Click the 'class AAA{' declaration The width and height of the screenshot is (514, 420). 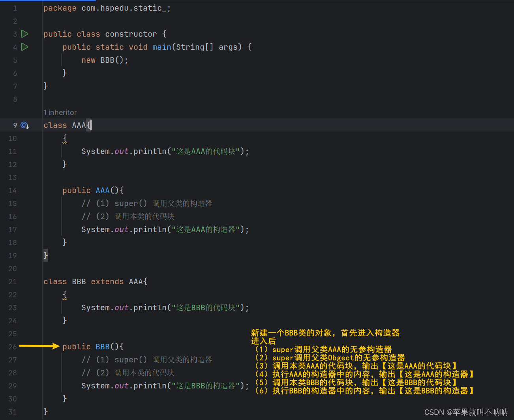tap(67, 125)
